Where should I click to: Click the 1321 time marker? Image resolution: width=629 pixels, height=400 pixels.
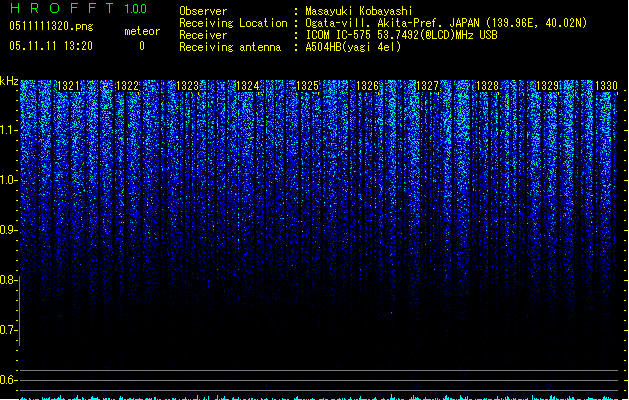68,86
